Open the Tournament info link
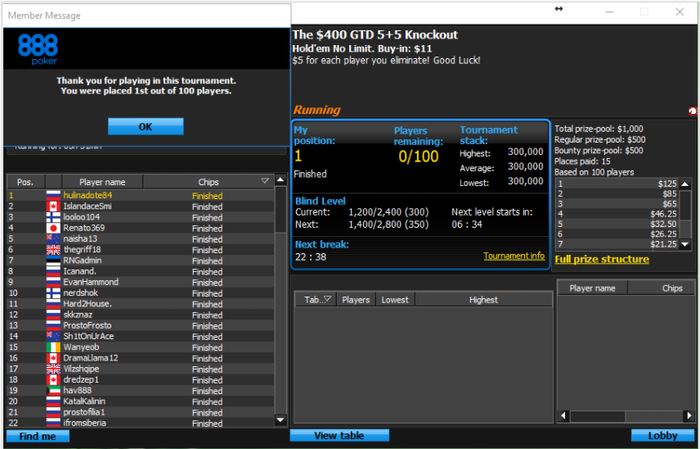The width and height of the screenshot is (700, 449). pyautogui.click(x=514, y=256)
